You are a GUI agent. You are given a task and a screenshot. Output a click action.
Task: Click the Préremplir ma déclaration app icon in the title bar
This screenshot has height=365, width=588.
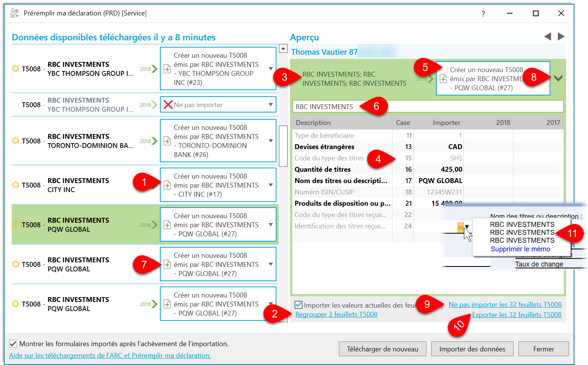coord(14,13)
